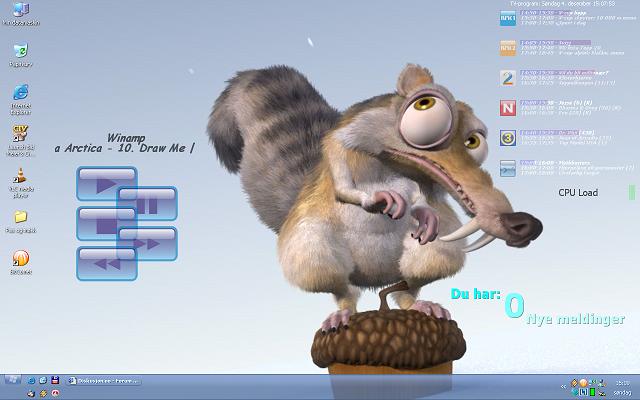The image size is (640, 400).
Task: Click the green bar system tray icon
Action: [x=593, y=392]
